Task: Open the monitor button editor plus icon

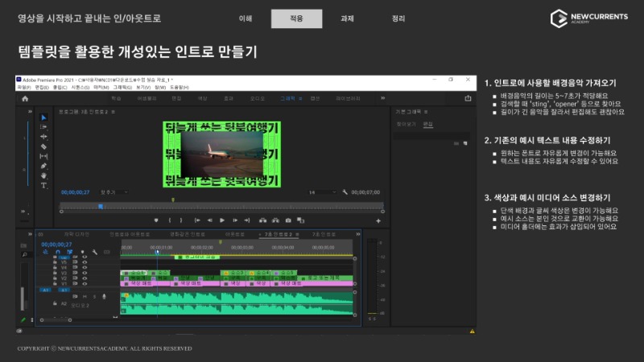Action: click(378, 220)
